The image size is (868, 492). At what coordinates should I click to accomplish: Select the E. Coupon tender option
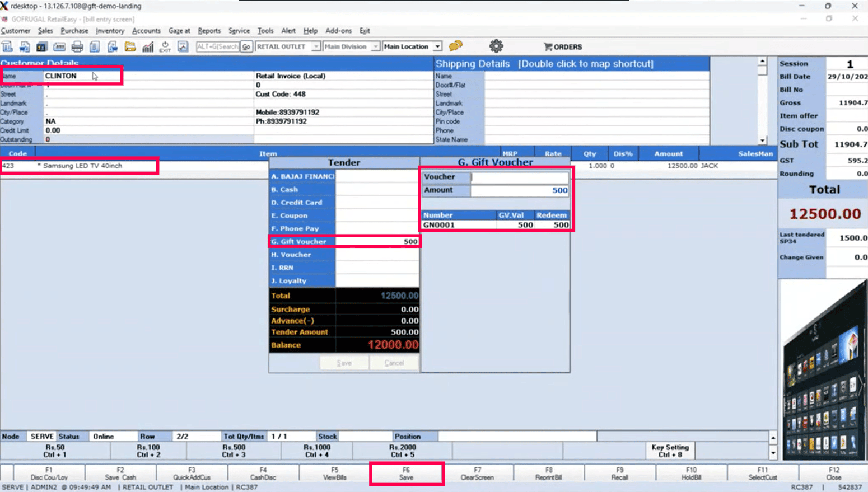point(344,215)
